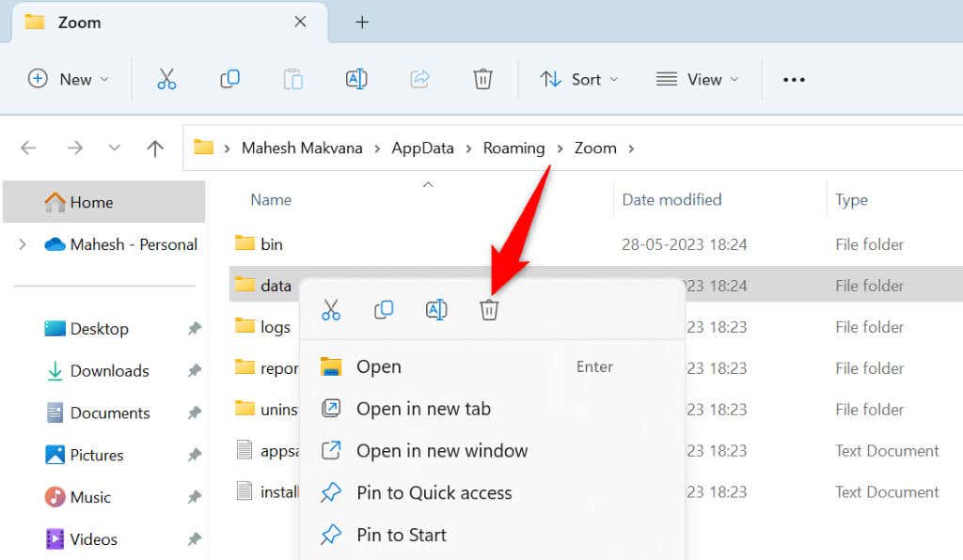This screenshot has height=560, width=963.
Task: Open the View dropdown
Action: [x=697, y=79]
